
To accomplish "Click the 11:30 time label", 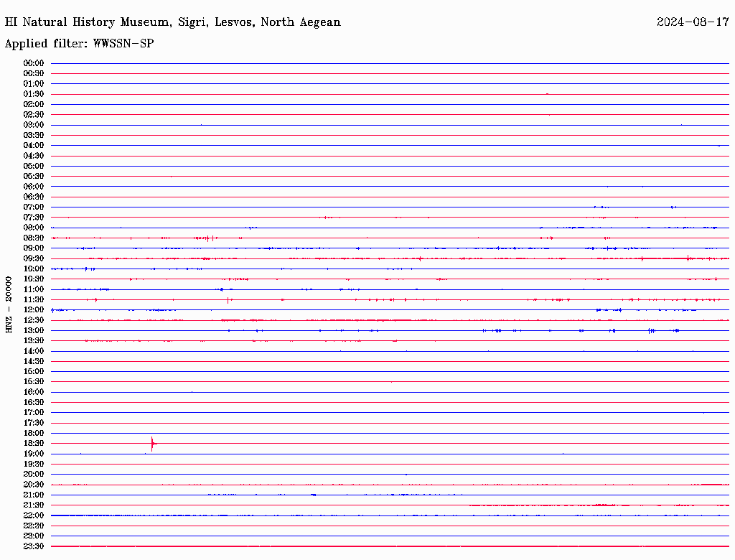I will tap(34, 299).
